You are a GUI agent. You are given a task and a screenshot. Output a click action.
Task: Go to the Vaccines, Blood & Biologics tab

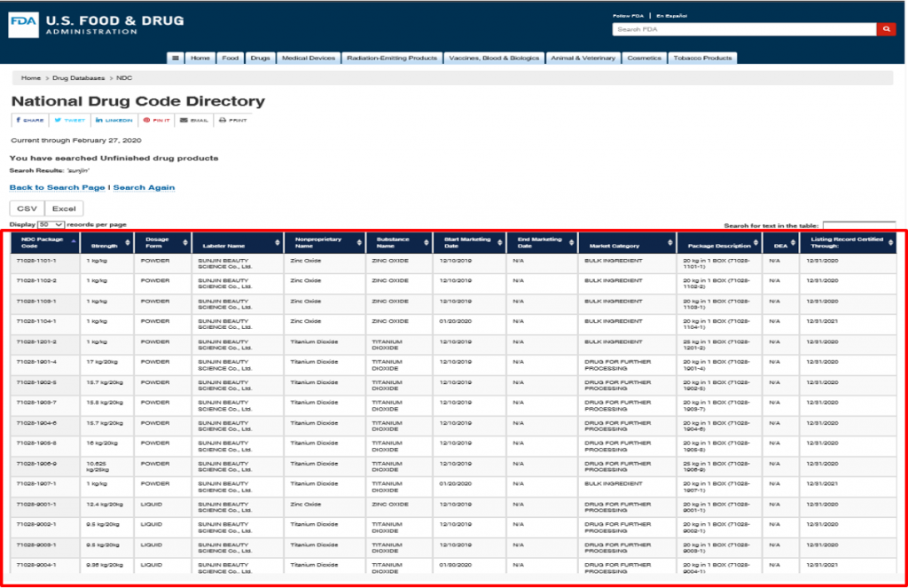pyautogui.click(x=494, y=59)
